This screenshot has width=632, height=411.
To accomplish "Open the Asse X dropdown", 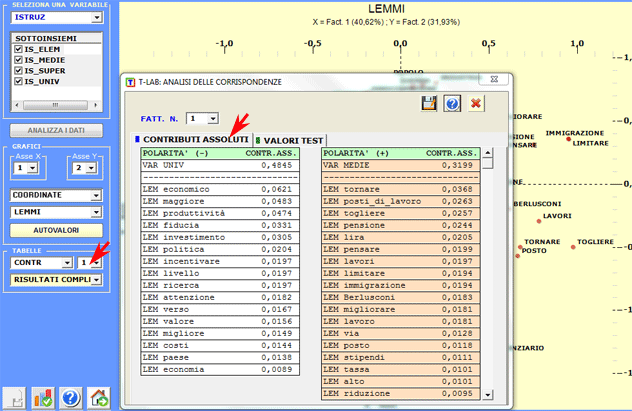I will pyautogui.click(x=32, y=168).
